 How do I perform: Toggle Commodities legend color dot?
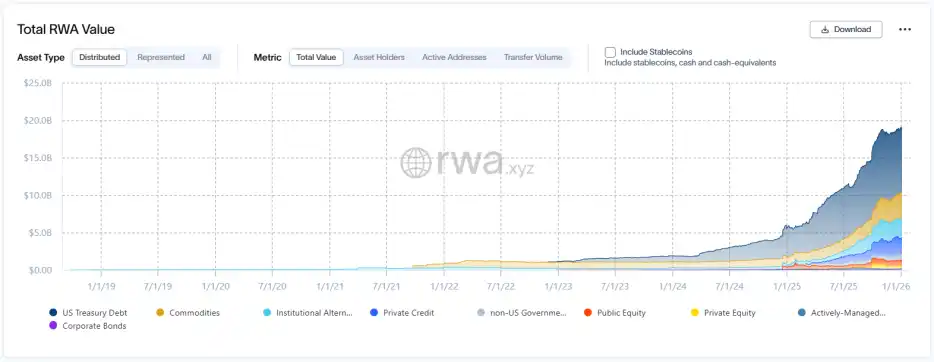(x=160, y=313)
